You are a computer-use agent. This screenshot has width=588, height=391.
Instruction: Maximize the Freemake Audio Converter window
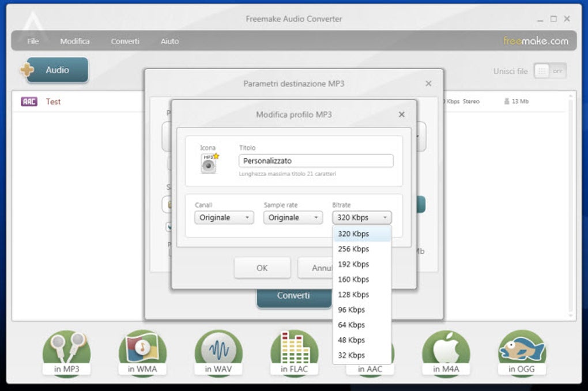553,19
